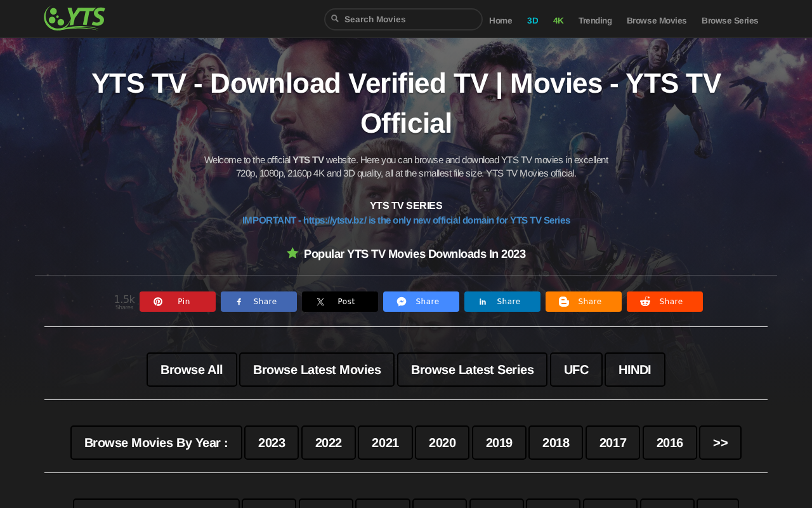Viewport: 812px width, 508px height.
Task: Open the 4K menu item
Action: (x=558, y=20)
